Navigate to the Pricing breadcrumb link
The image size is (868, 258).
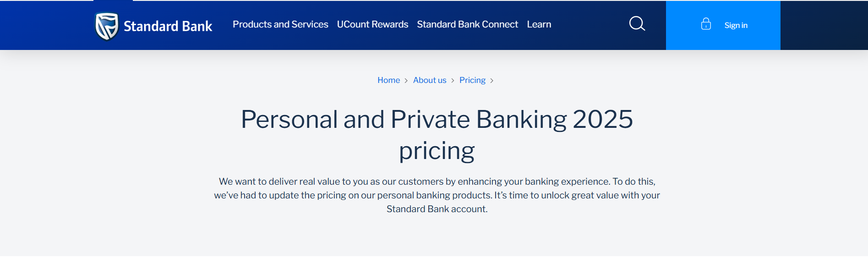tap(472, 80)
